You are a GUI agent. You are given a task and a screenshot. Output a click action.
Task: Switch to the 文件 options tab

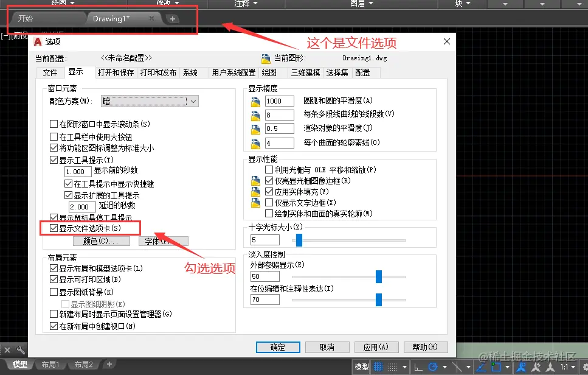[x=50, y=72]
